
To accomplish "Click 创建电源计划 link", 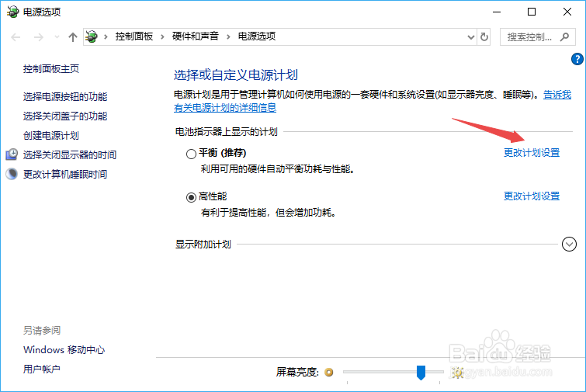I will pos(51,135).
